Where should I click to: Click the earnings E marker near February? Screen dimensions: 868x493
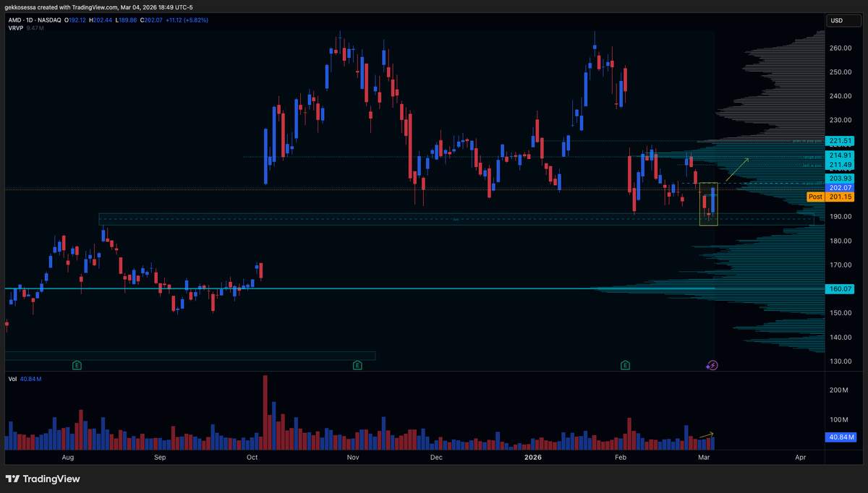click(625, 366)
